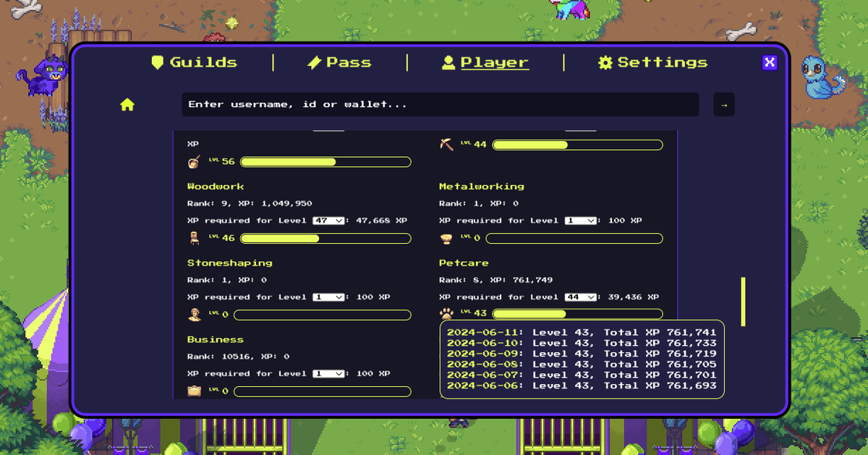The width and height of the screenshot is (868, 455).
Task: Open Woodwork level dropdown showing 47
Action: point(328,221)
